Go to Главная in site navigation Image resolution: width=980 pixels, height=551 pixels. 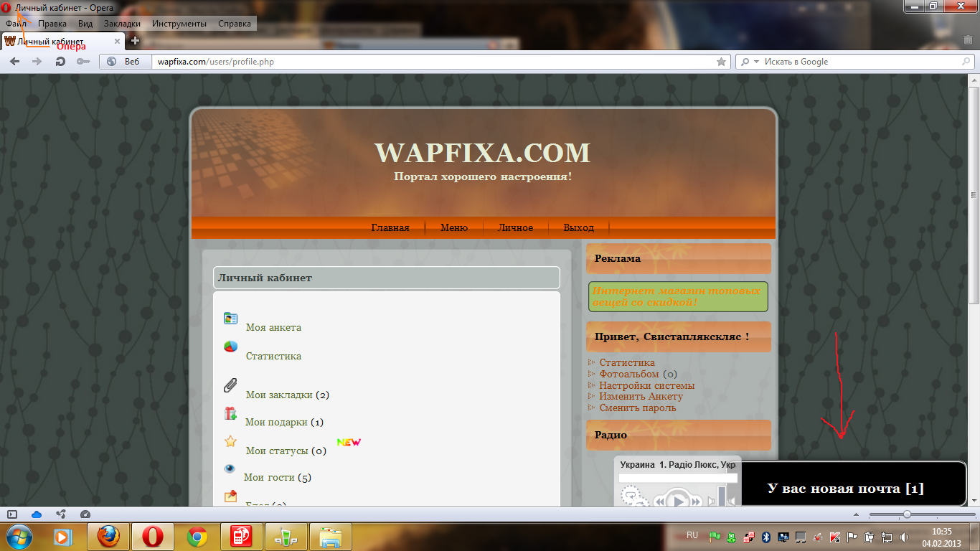[390, 227]
